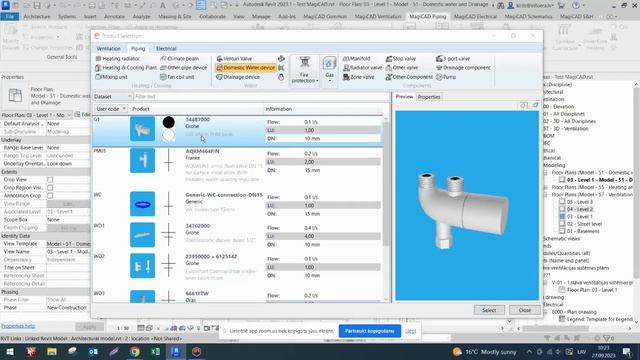Image resolution: width=640 pixels, height=360 pixels.
Task: Select Mixing unit device type
Action: point(111,77)
